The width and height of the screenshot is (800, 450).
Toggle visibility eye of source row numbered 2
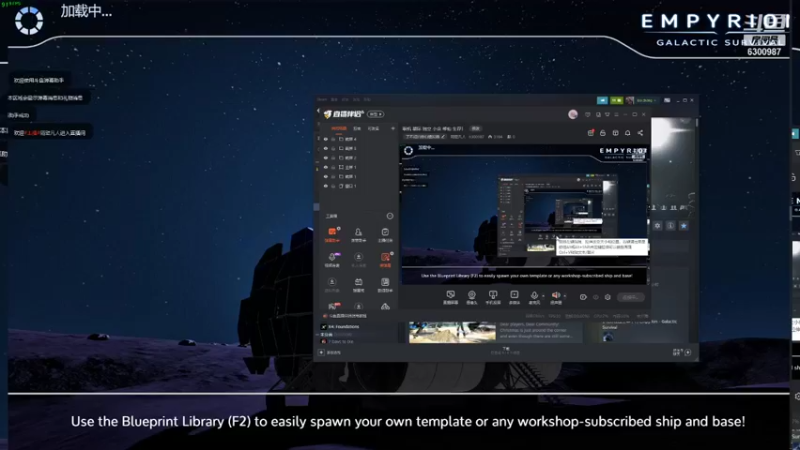click(326, 158)
